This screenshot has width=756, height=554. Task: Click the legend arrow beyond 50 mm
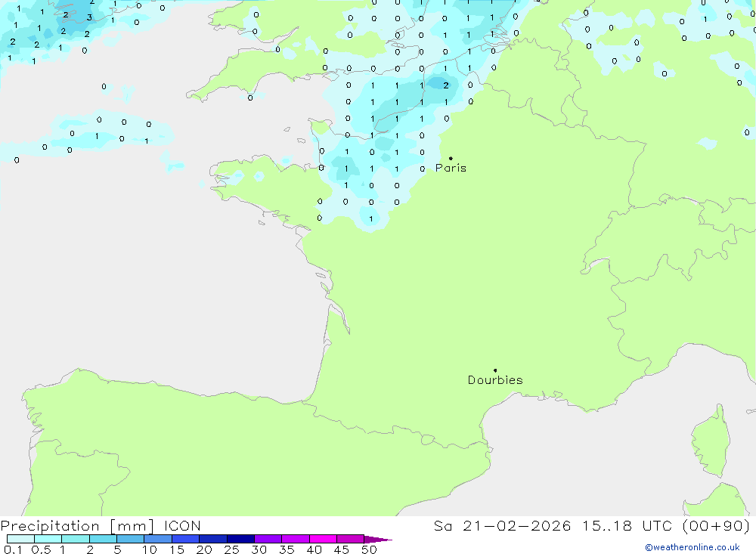click(x=377, y=540)
